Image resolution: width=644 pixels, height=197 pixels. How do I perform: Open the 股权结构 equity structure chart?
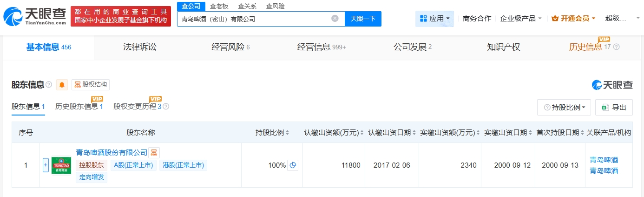91,85
